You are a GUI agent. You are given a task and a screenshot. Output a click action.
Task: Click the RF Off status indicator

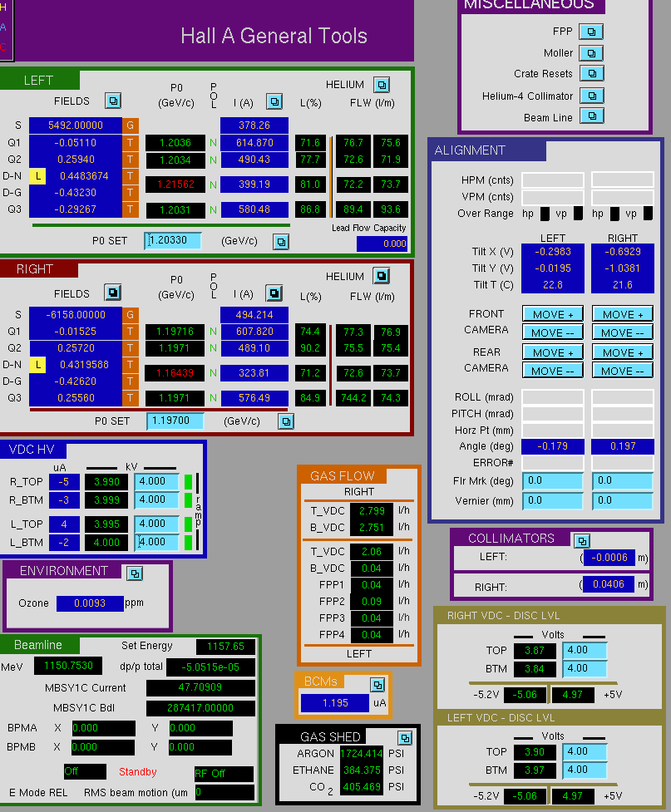click(224, 774)
